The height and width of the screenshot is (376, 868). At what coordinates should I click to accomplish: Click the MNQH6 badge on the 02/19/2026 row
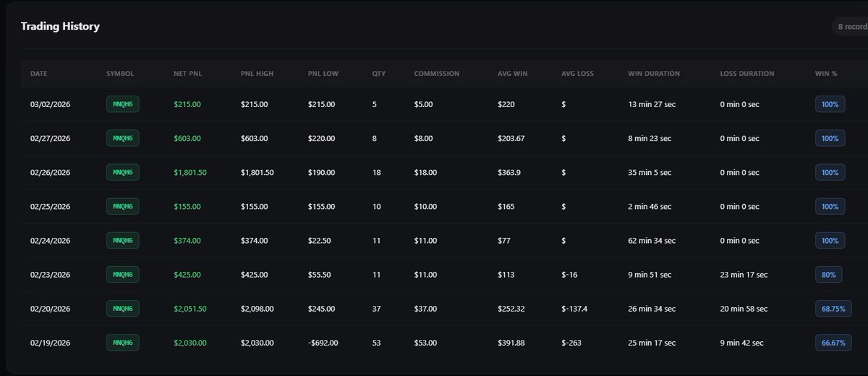click(x=122, y=343)
